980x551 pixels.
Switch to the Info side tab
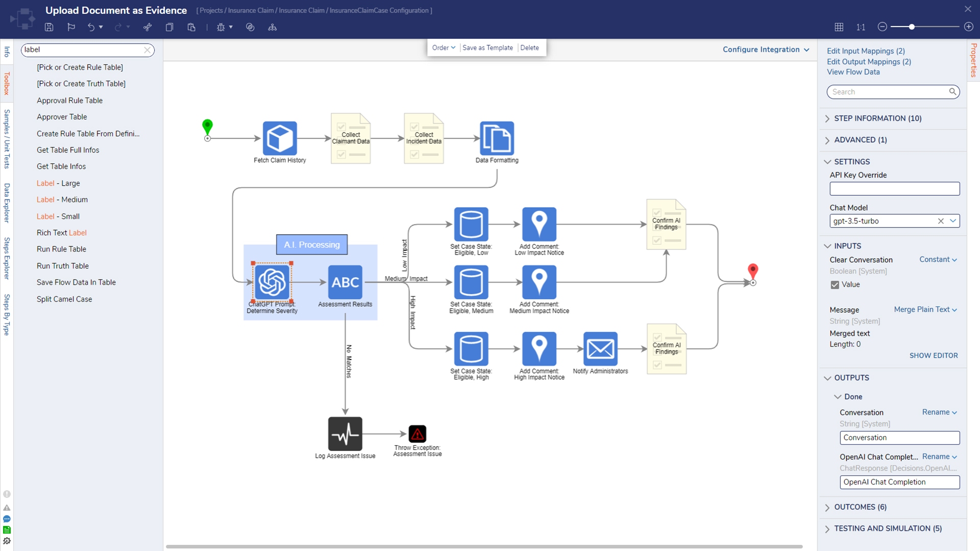(x=7, y=52)
